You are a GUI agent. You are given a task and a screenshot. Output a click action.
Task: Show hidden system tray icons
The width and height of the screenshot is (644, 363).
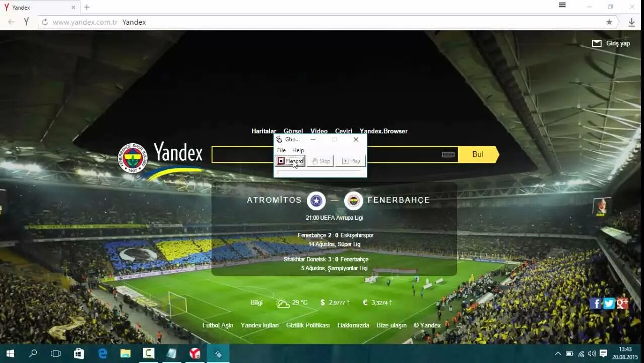558,353
